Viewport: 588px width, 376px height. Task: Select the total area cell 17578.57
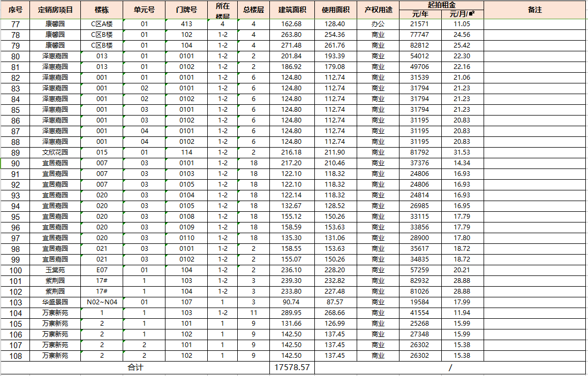coord(292,367)
